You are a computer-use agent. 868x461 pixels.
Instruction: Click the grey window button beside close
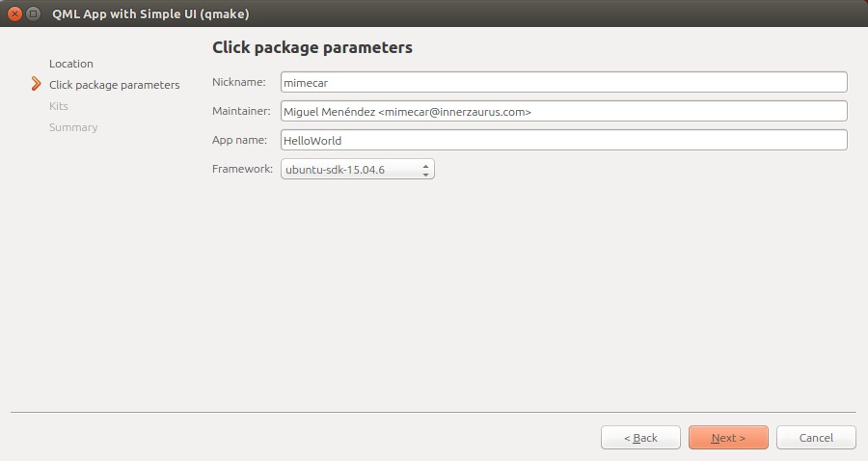click(33, 14)
